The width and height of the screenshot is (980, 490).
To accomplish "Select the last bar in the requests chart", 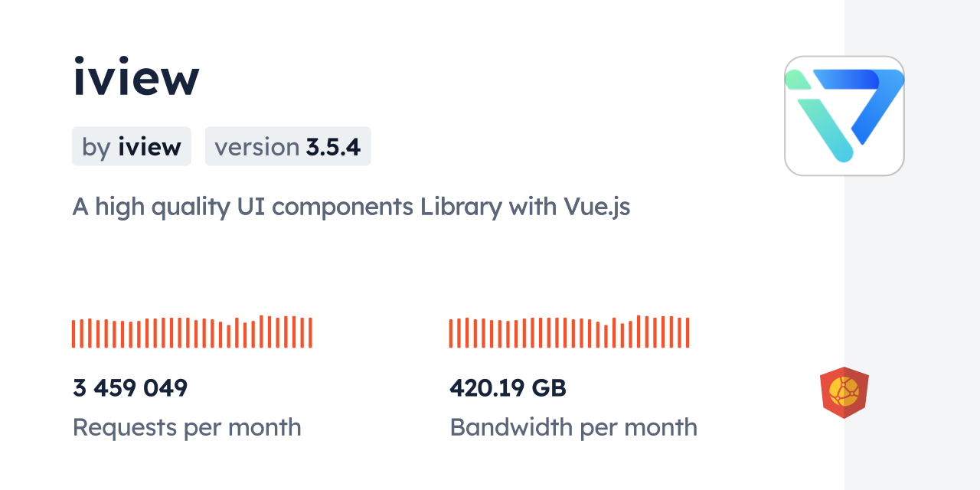I will pyautogui.click(x=310, y=333).
